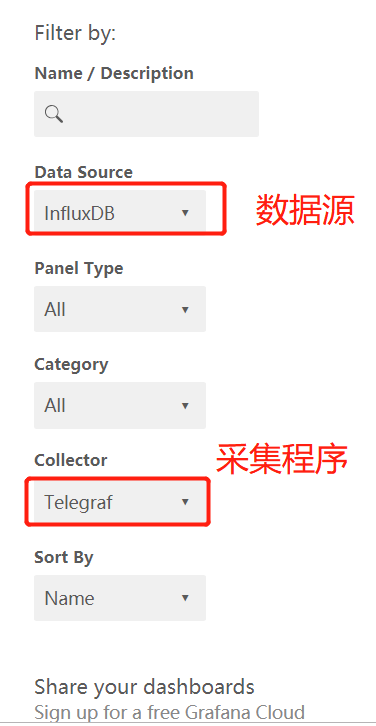
Task: Click the arrow beside InfluxDB
Action: [x=185, y=213]
